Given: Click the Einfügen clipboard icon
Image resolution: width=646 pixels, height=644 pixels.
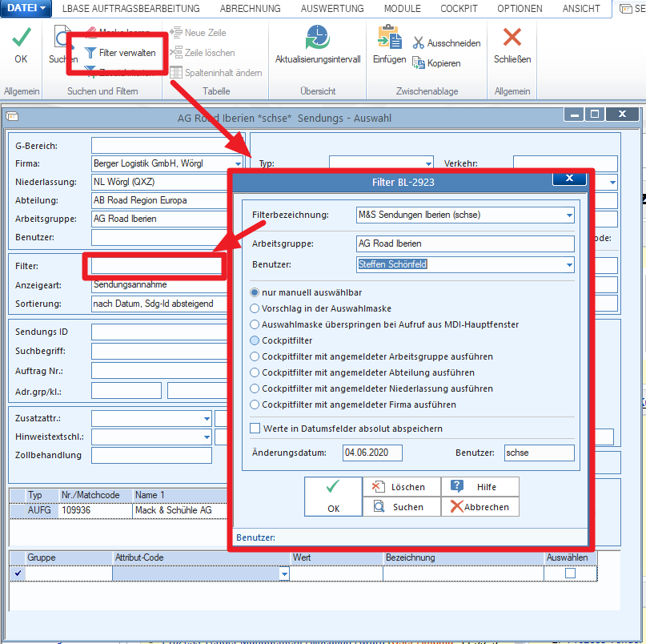Looking at the screenshot, I should coord(389,37).
